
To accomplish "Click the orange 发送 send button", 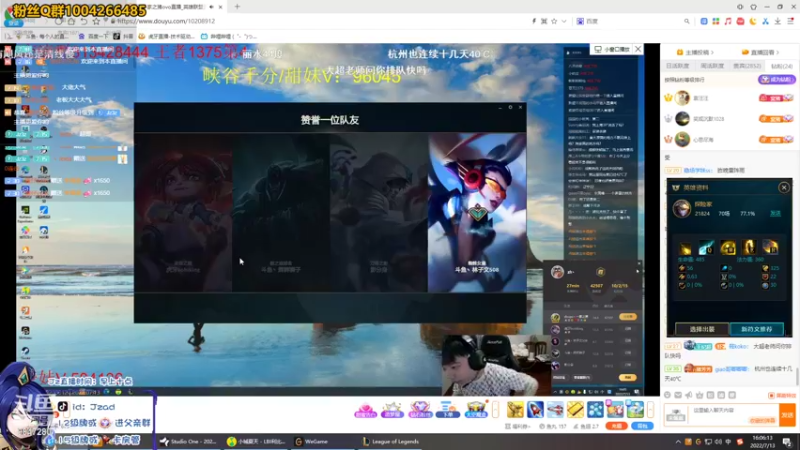I will (787, 415).
